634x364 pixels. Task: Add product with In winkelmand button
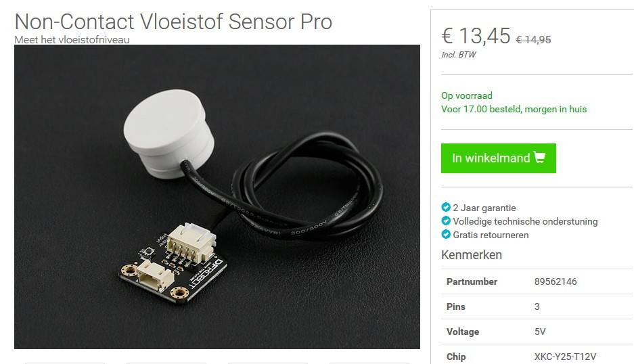coord(498,158)
